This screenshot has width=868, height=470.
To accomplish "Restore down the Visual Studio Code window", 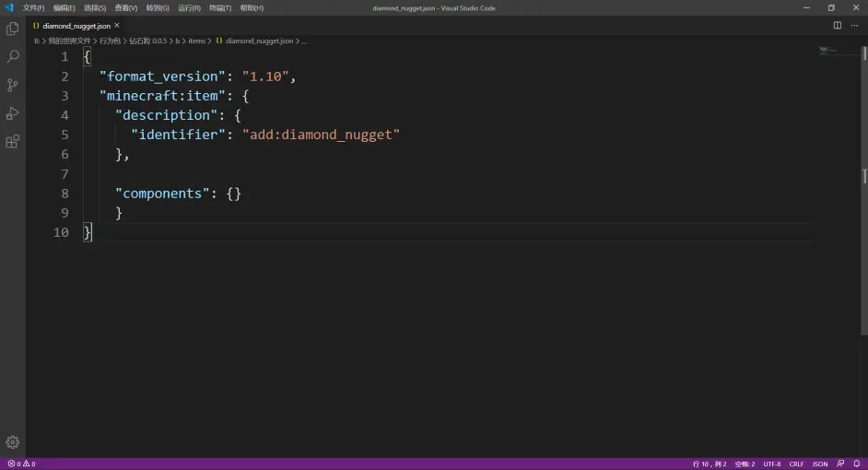I will 831,7.
